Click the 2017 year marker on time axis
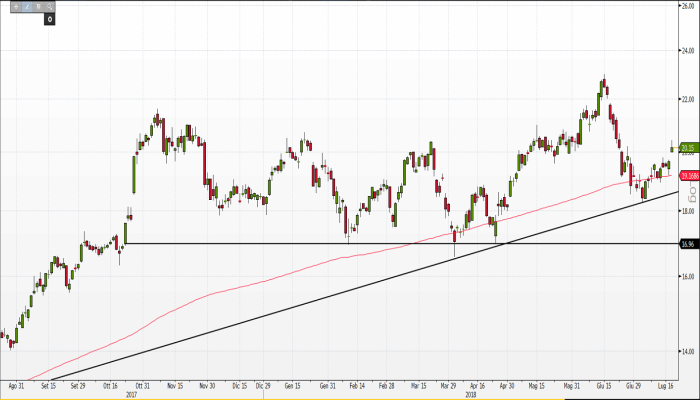The height and width of the screenshot is (400, 700). point(132,394)
